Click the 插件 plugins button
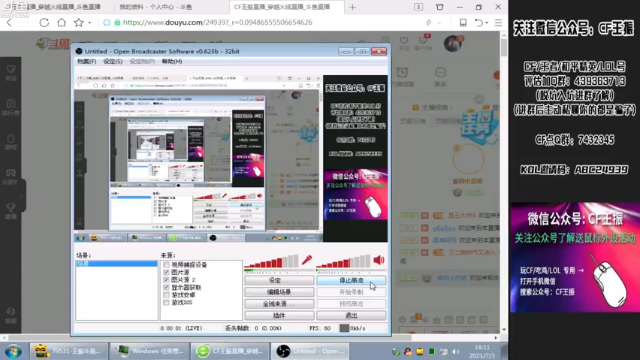The image size is (640, 360). (279, 316)
